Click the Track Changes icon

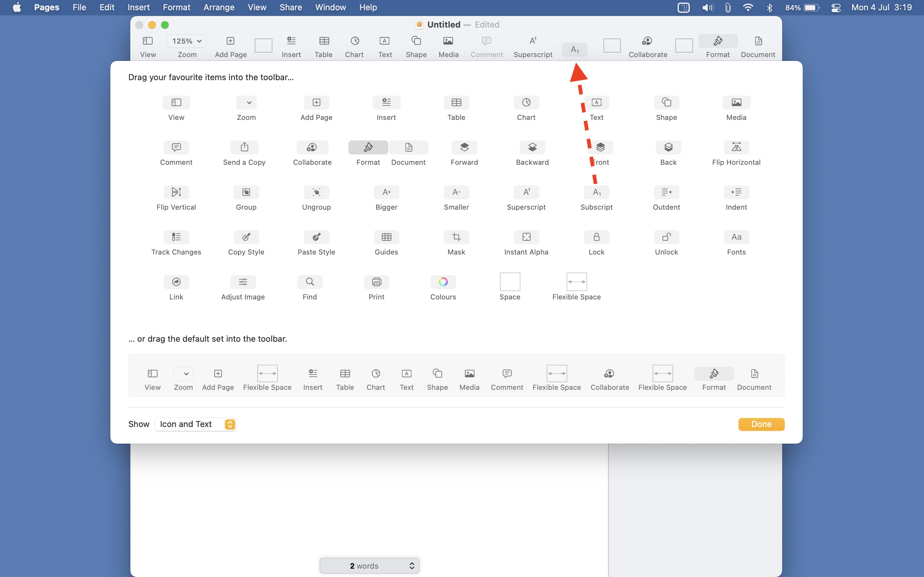pyautogui.click(x=176, y=237)
